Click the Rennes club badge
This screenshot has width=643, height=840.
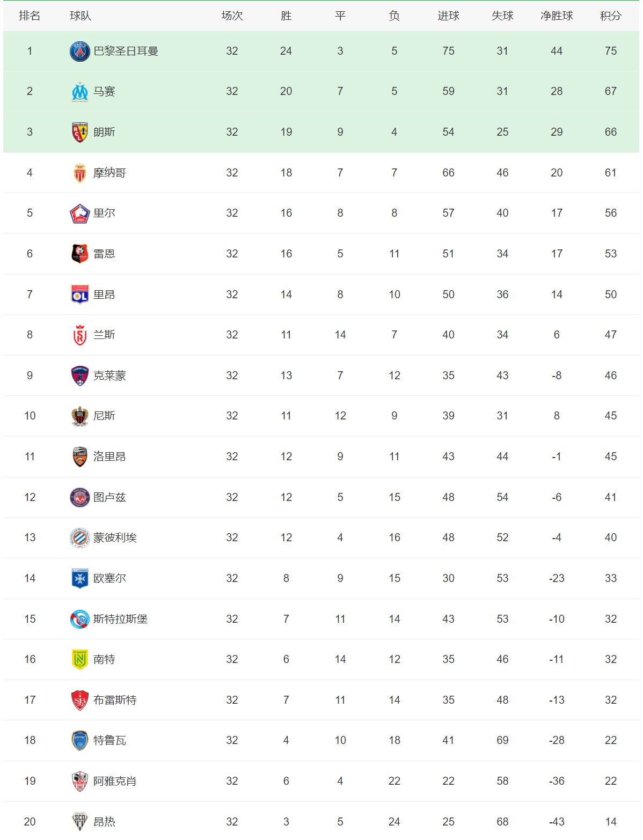point(80,254)
